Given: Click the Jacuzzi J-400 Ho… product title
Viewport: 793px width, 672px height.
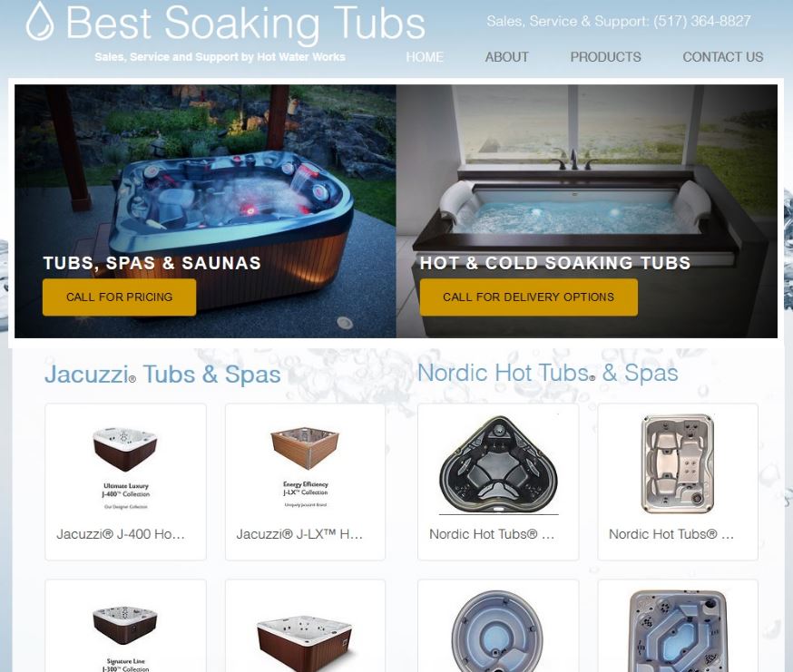Looking at the screenshot, I should click(121, 534).
